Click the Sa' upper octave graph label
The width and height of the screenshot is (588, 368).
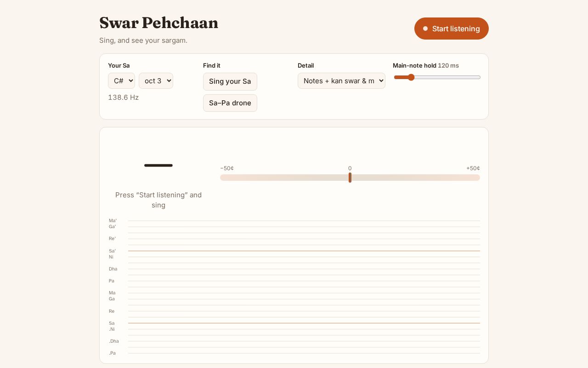[x=113, y=251]
